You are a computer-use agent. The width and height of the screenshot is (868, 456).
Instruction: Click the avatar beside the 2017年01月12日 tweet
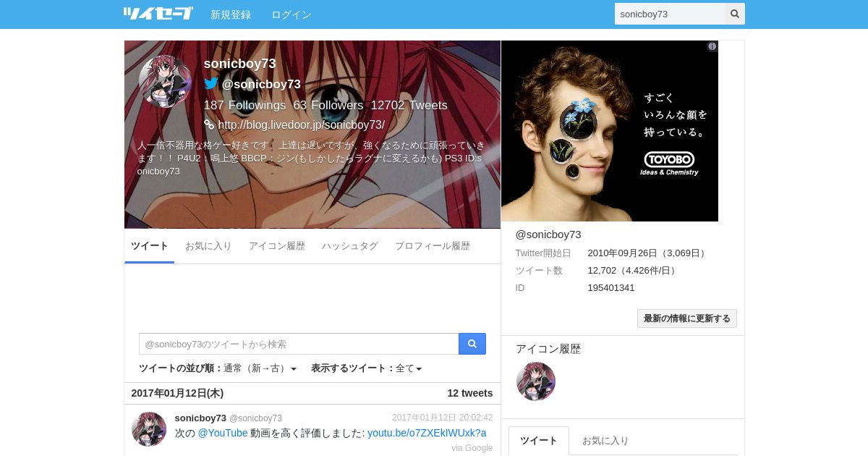tap(149, 429)
